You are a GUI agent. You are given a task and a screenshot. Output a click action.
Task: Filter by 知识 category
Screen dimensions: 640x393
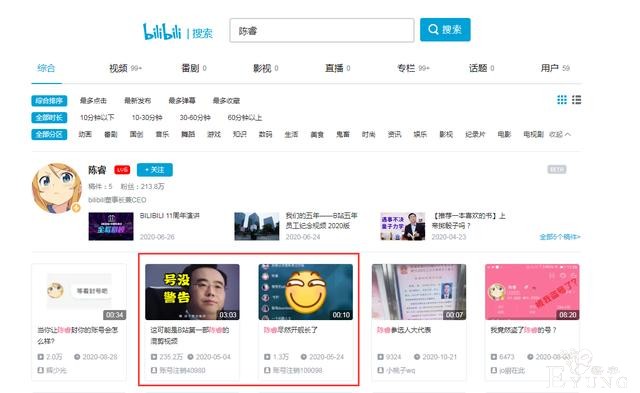240,134
